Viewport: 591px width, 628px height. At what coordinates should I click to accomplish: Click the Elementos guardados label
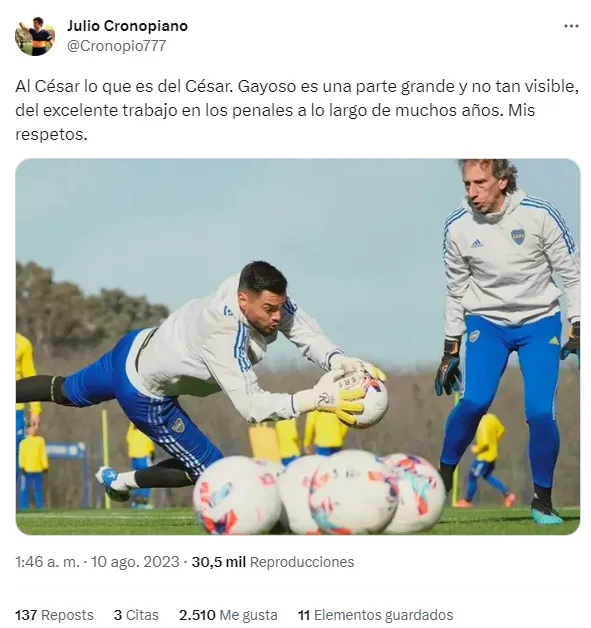384,615
